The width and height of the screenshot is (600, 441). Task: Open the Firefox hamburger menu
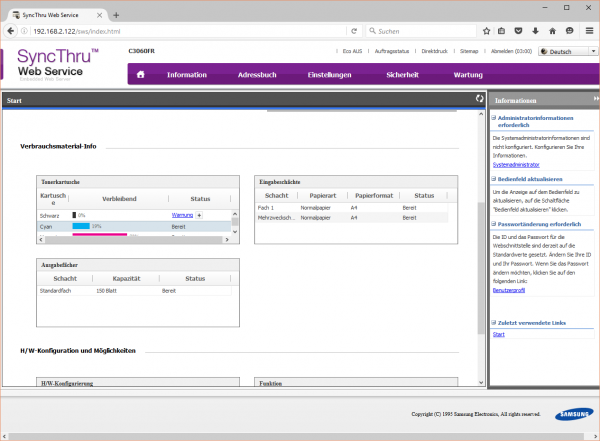click(590, 31)
